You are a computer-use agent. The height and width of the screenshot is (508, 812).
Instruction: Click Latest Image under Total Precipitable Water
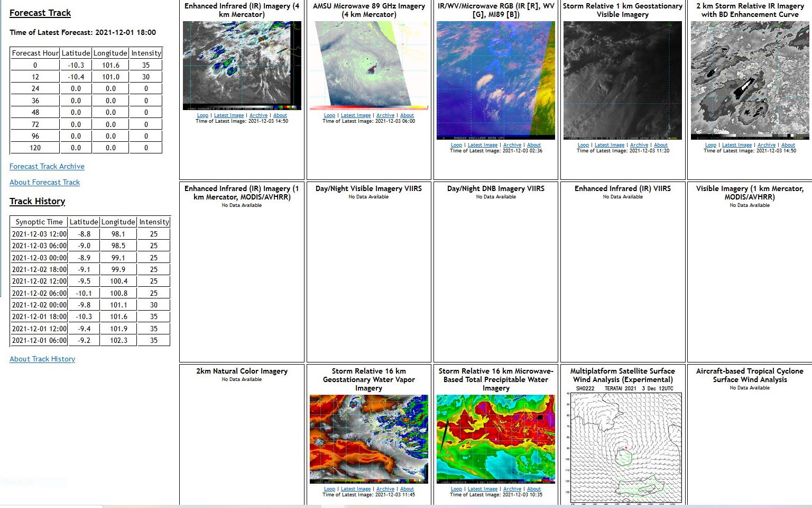[x=482, y=489]
